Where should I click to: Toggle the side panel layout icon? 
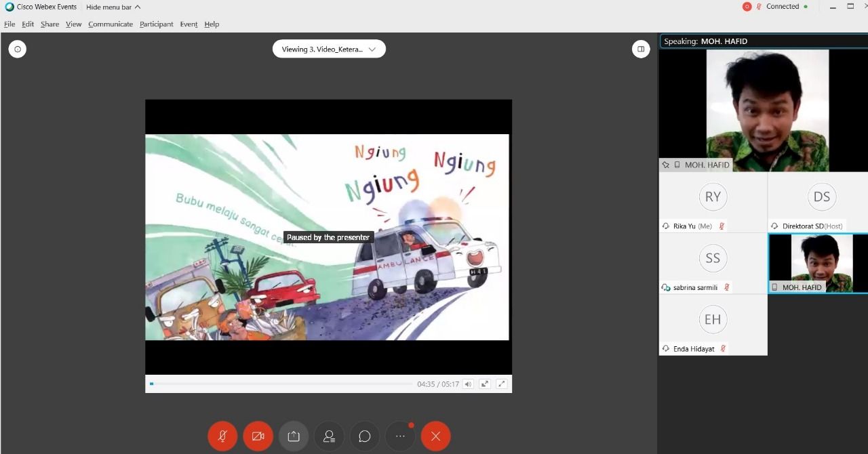tap(641, 49)
